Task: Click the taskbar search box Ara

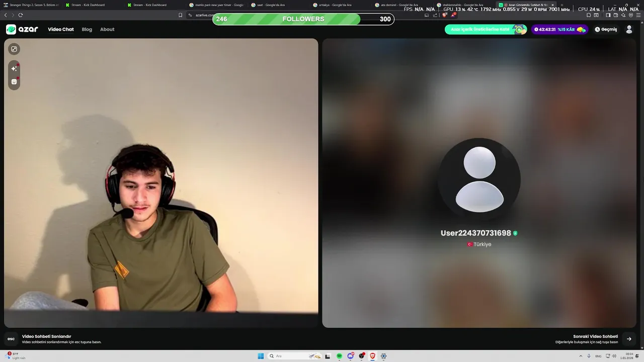Action: pos(294,356)
